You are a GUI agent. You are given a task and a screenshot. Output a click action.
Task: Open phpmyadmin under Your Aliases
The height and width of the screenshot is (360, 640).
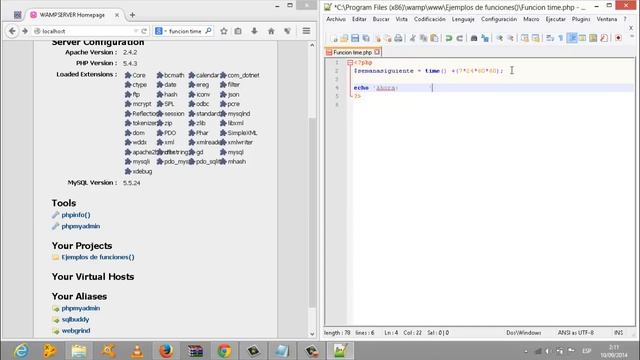[x=81, y=308]
